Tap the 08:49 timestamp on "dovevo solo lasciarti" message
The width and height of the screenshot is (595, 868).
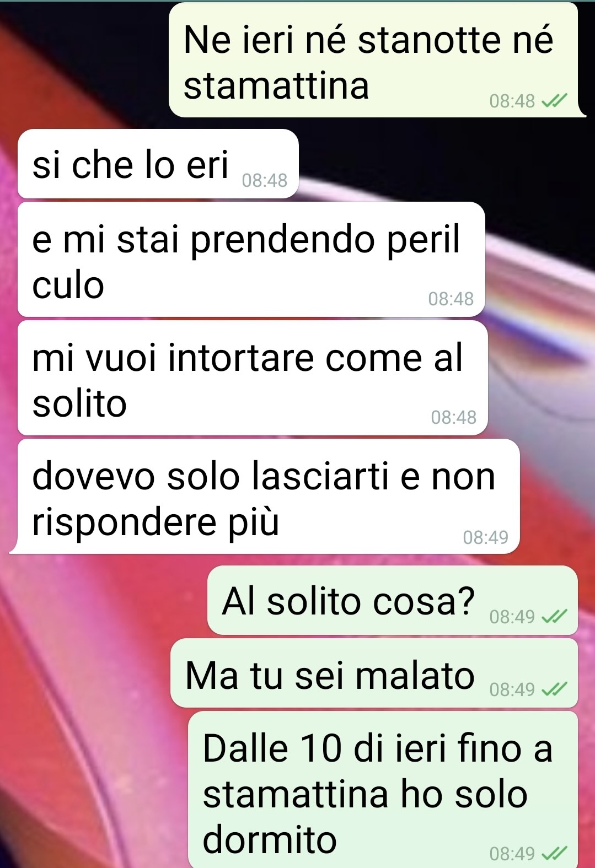(485, 537)
